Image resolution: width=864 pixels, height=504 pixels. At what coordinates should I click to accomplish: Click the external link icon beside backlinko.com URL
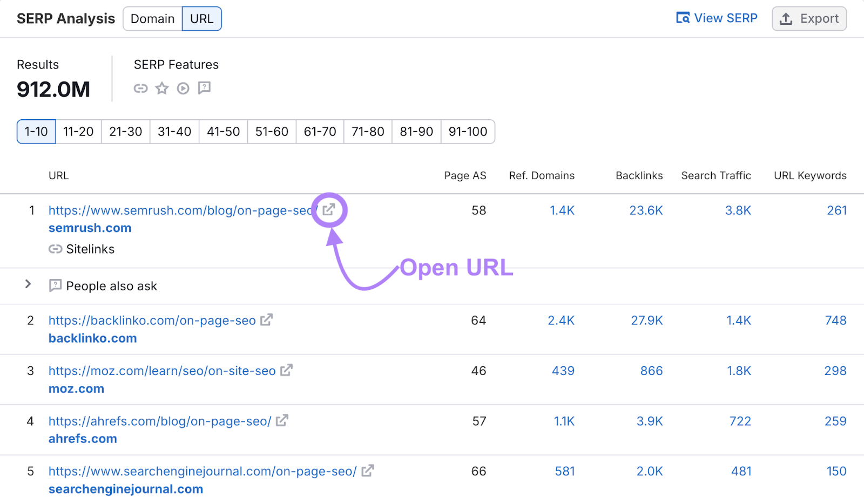coord(267,319)
